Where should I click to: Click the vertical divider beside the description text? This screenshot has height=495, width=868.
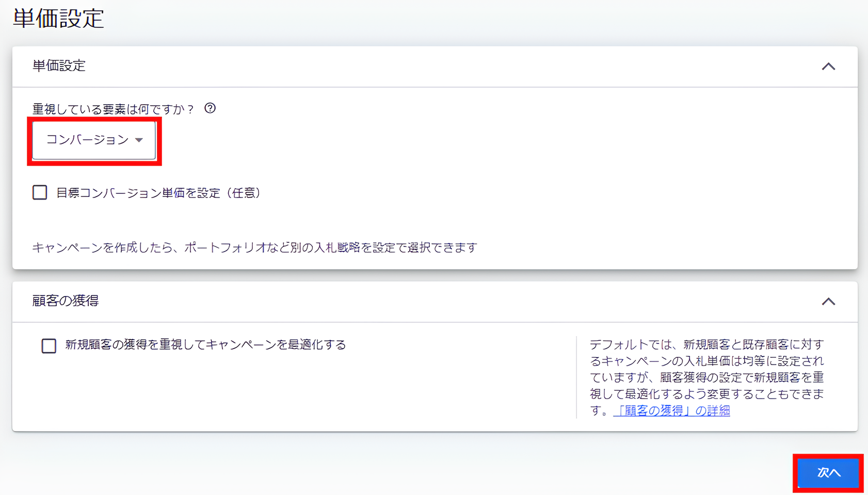click(x=576, y=377)
